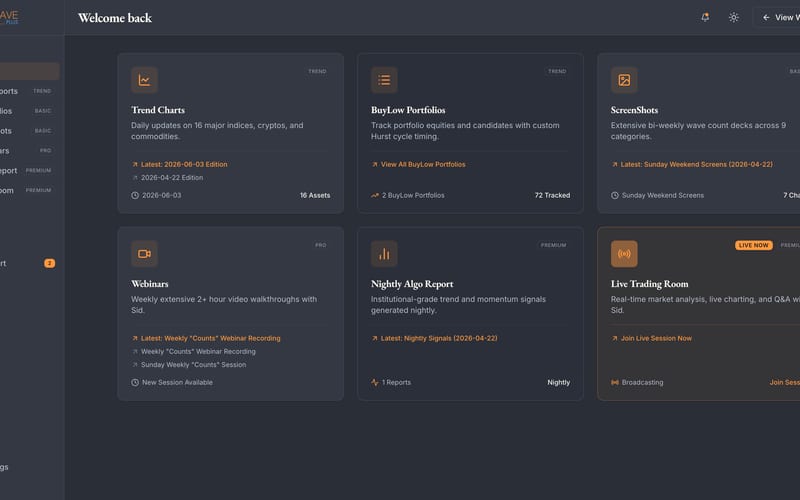Click the 16 Assets text
This screenshot has height=500, width=800.
tap(315, 195)
